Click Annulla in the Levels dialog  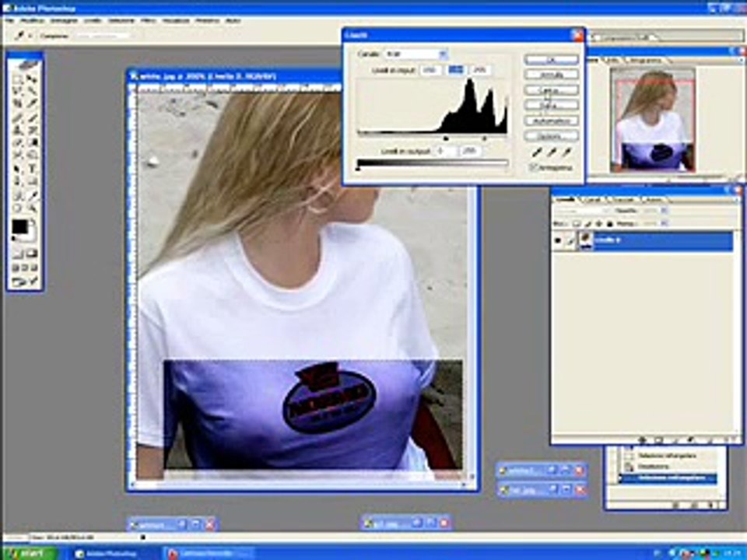point(551,75)
